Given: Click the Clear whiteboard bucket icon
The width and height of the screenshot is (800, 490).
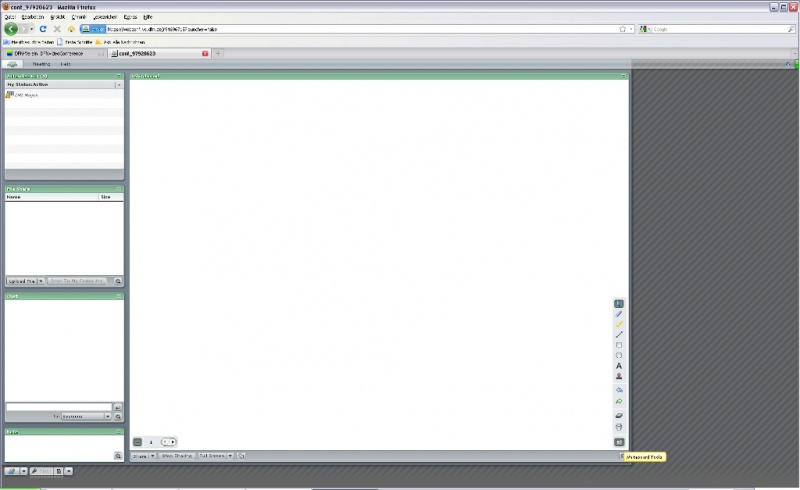Looking at the screenshot, I should coord(619,427).
